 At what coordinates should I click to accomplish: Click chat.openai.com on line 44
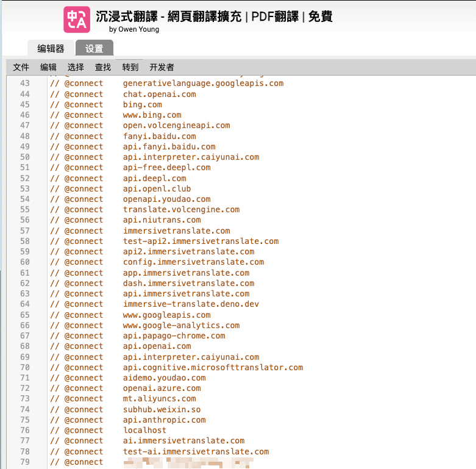(x=159, y=95)
